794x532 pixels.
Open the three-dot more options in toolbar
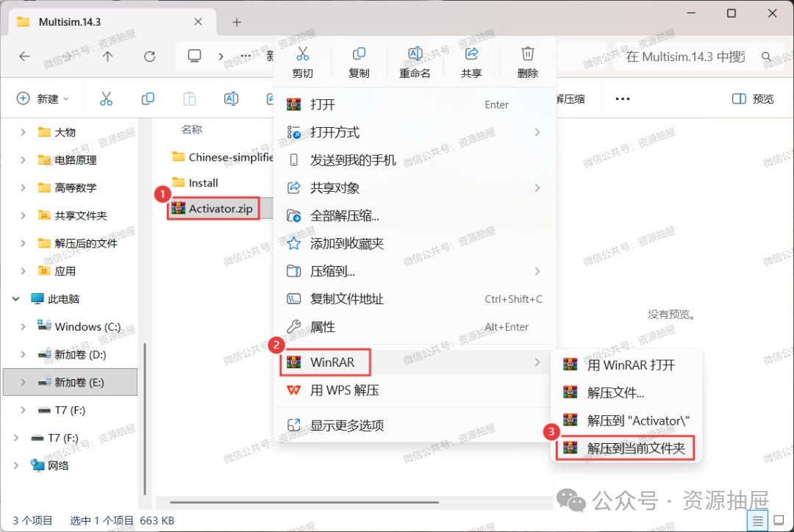point(623,98)
